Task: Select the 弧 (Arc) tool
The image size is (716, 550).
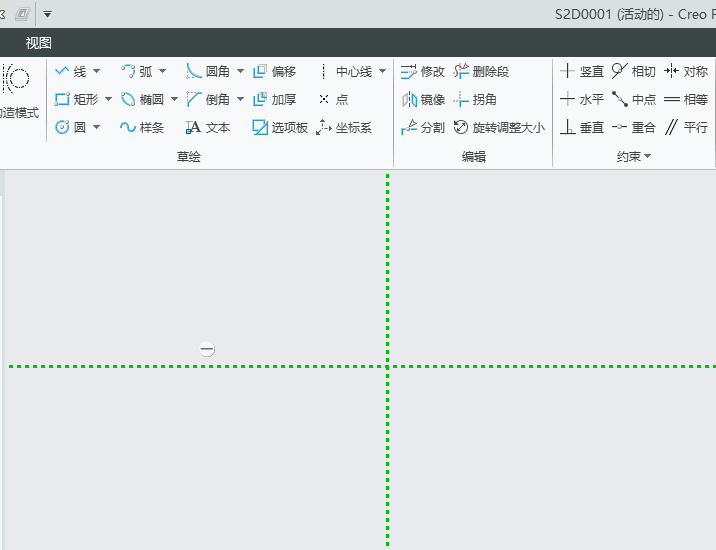Action: pyautogui.click(x=137, y=72)
